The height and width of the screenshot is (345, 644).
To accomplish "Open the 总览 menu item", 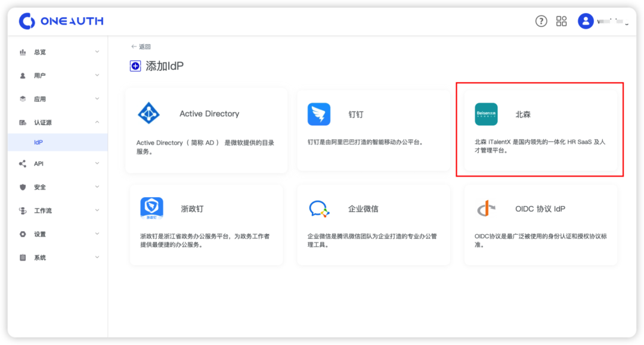I will (x=58, y=52).
